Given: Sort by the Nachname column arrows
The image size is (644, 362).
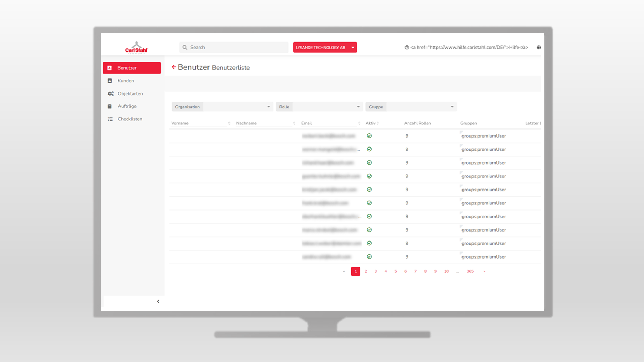Looking at the screenshot, I should [x=294, y=123].
